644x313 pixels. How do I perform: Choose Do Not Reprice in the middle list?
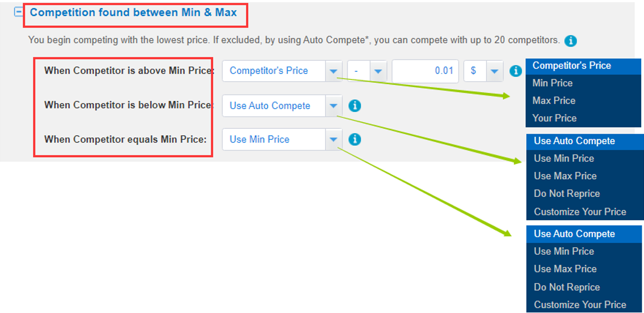(x=567, y=194)
